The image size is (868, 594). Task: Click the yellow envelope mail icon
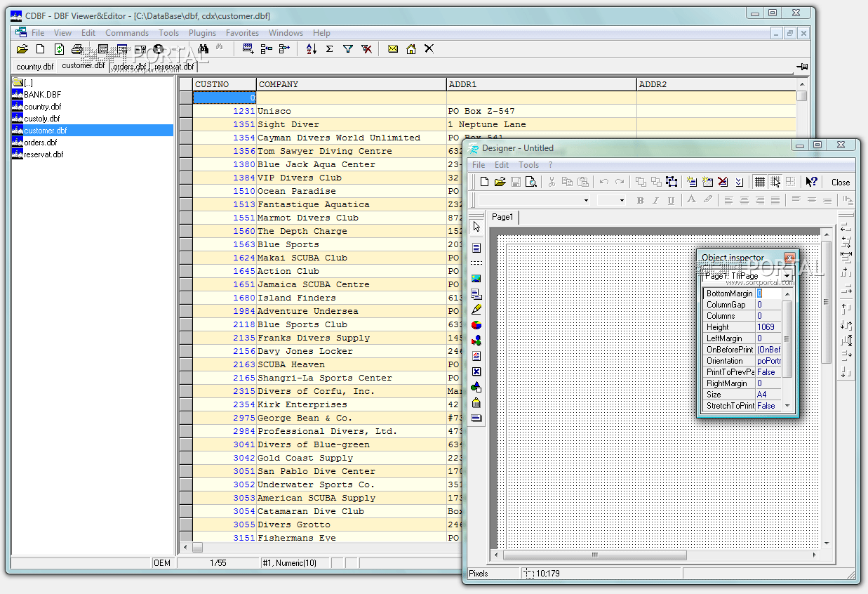point(393,49)
